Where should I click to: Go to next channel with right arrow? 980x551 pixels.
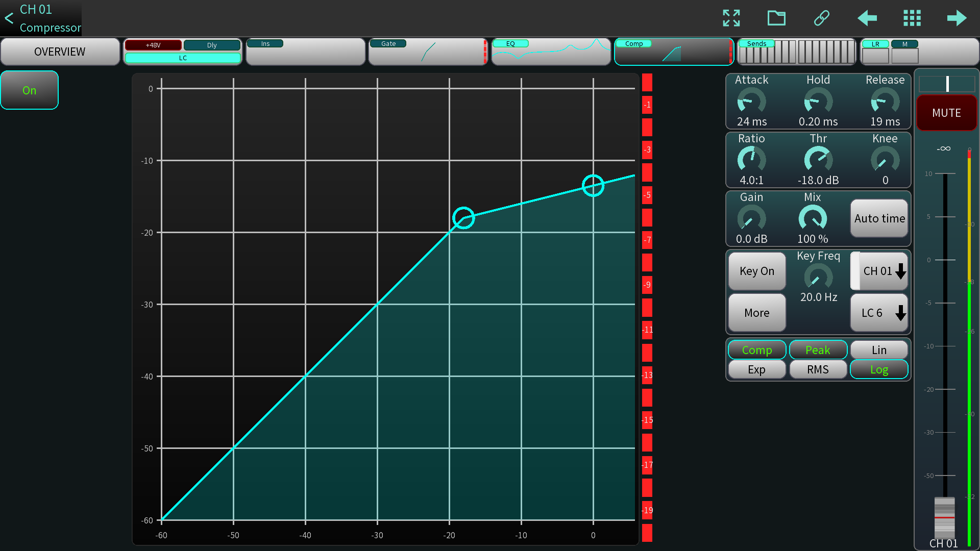click(957, 18)
